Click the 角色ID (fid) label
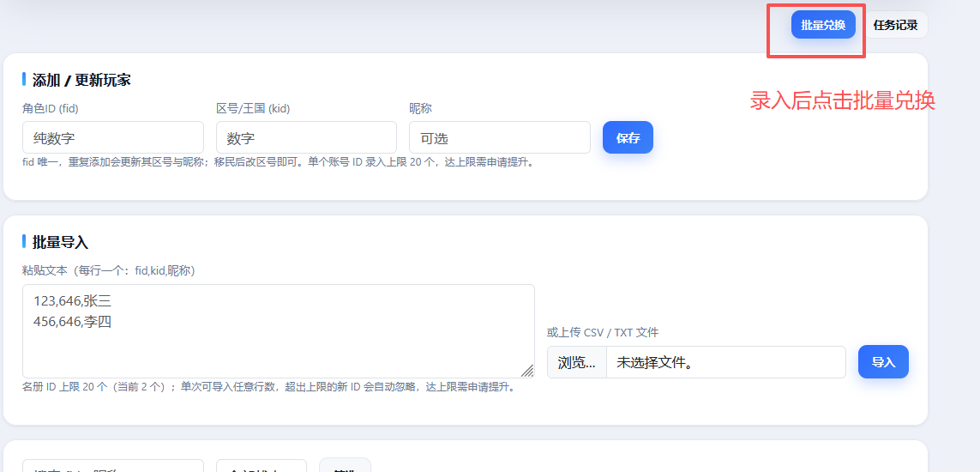 click(51, 109)
